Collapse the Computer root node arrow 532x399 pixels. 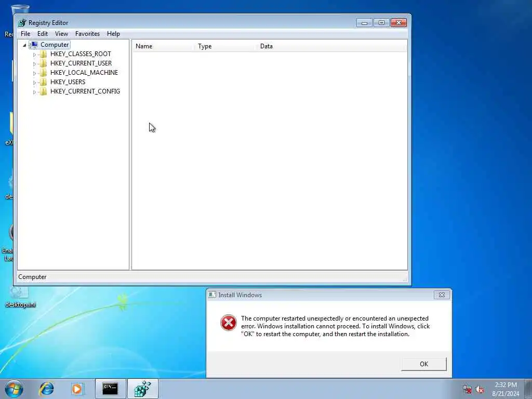point(24,45)
